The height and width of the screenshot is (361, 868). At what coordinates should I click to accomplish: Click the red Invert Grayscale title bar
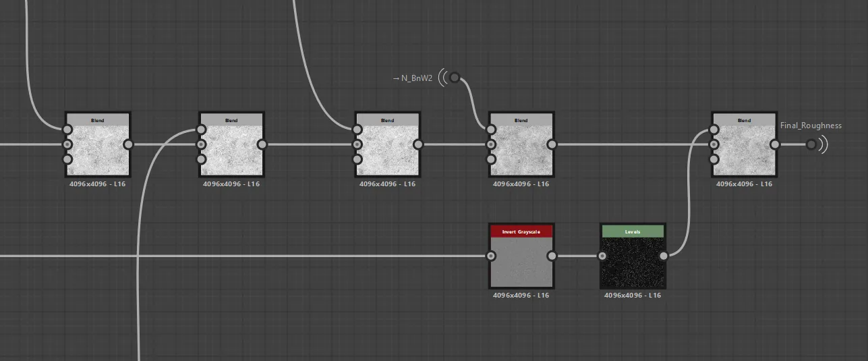coord(521,231)
